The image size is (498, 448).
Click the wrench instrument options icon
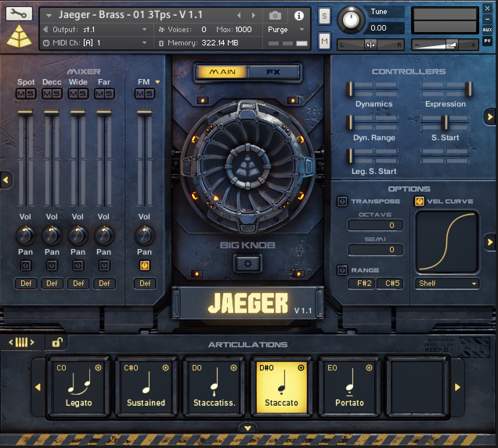coord(18,14)
